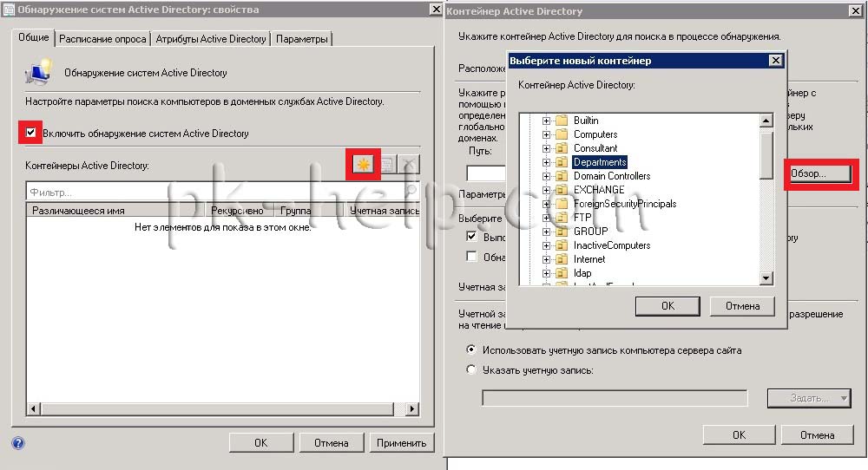Select specify an account radio button
This screenshot has height=470, width=868.
tap(471, 369)
